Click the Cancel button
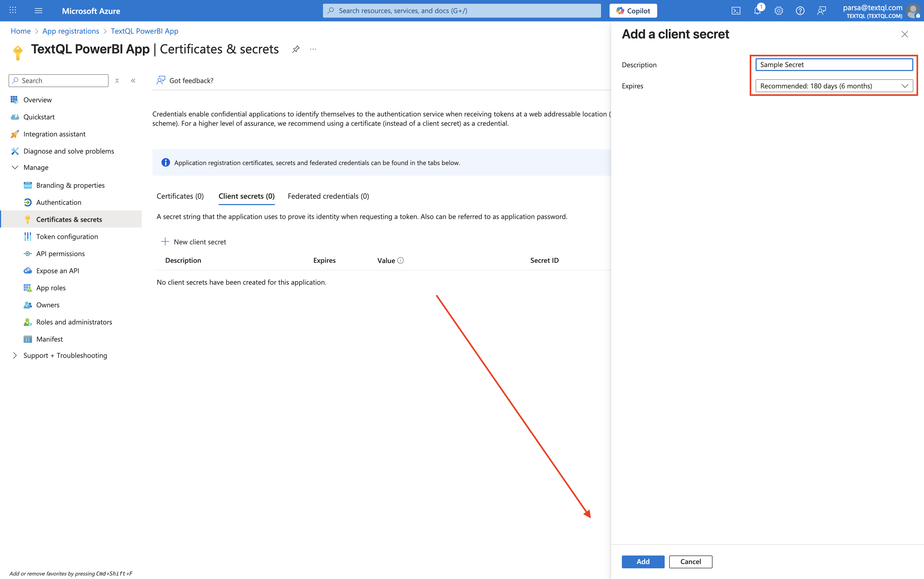Image resolution: width=924 pixels, height=579 pixels. pos(690,561)
